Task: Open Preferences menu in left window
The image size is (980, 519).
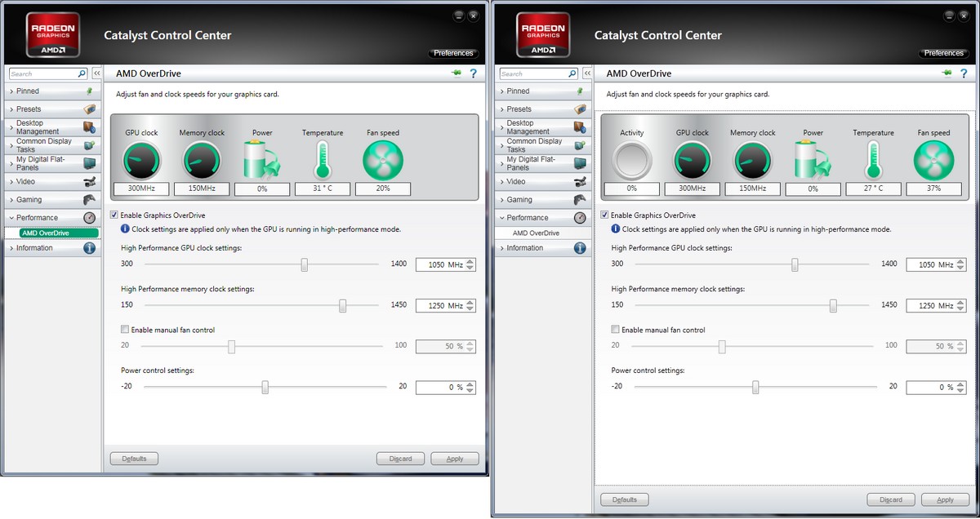Action: pyautogui.click(x=453, y=53)
